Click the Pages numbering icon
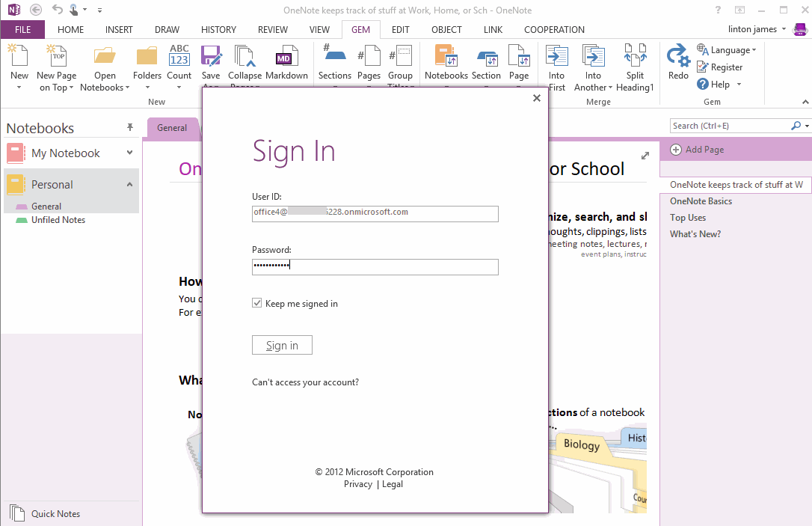 tap(369, 55)
